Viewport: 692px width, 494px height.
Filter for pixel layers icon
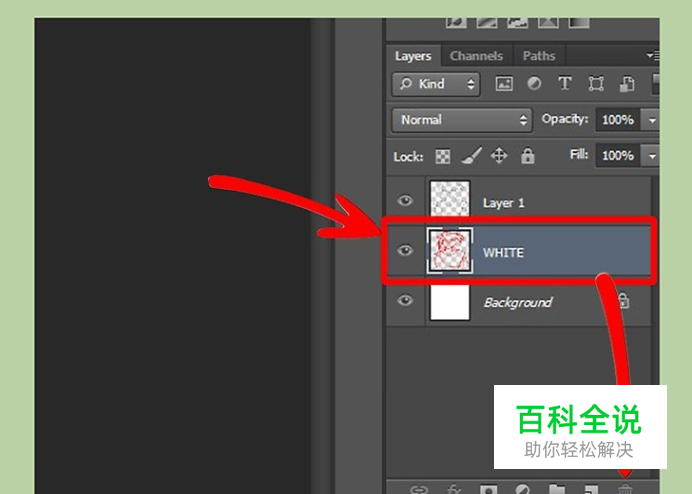(x=504, y=83)
